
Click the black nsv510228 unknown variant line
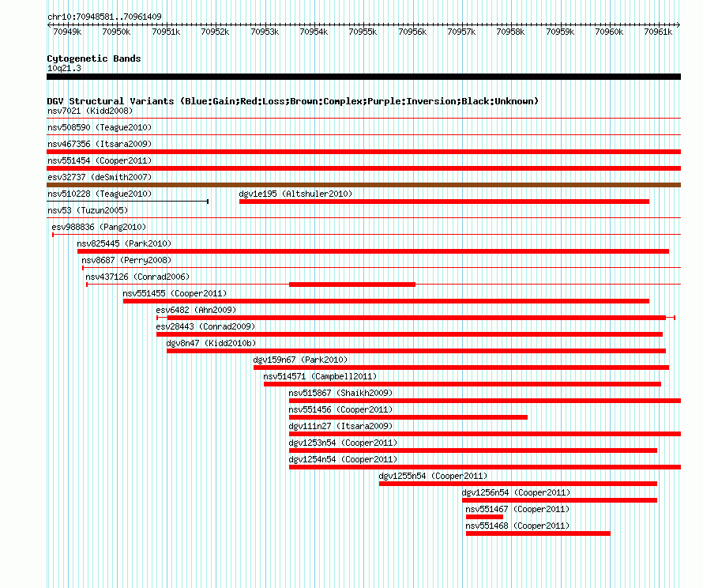[x=128, y=202]
